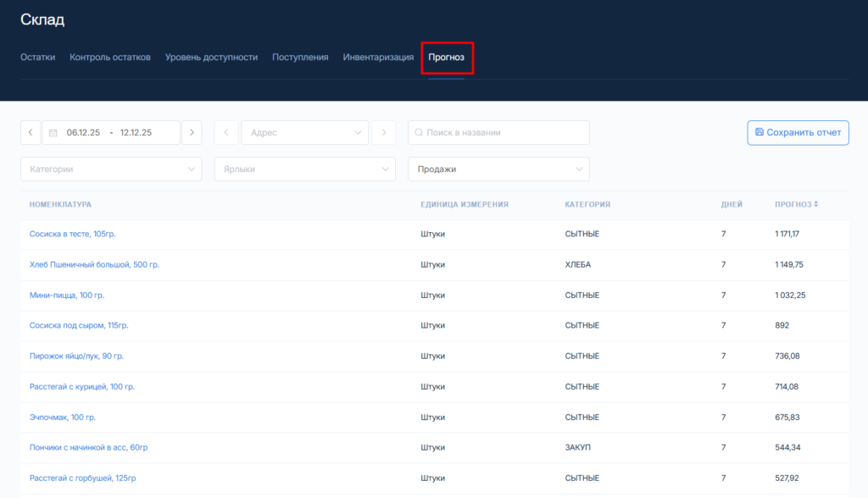The image size is (868, 498).
Task: Open the Контроль остатков tab
Action: (110, 58)
